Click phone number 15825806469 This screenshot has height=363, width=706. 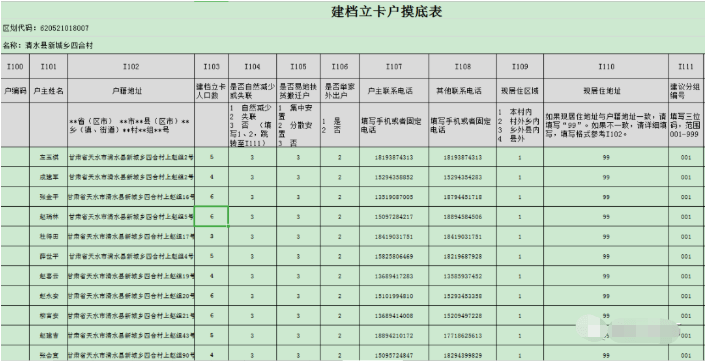point(394,256)
